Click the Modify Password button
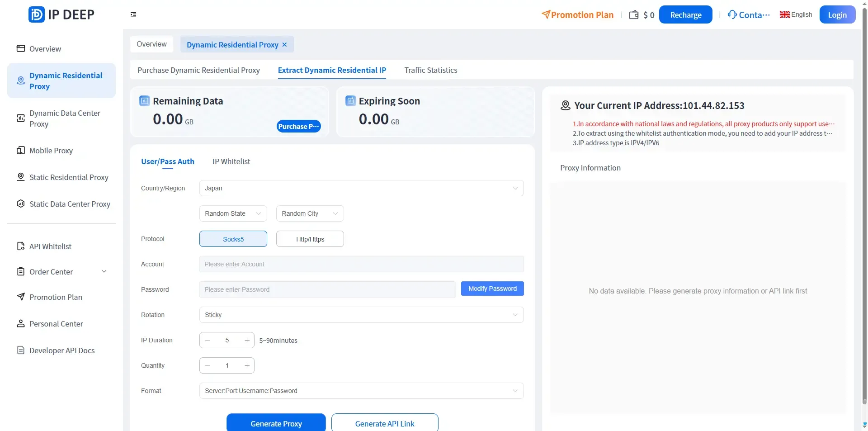This screenshot has height=431, width=868. 492,289
